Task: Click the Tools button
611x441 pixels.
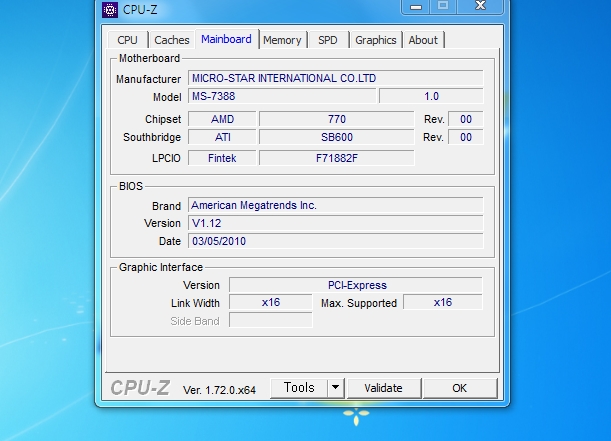Action: (299, 388)
